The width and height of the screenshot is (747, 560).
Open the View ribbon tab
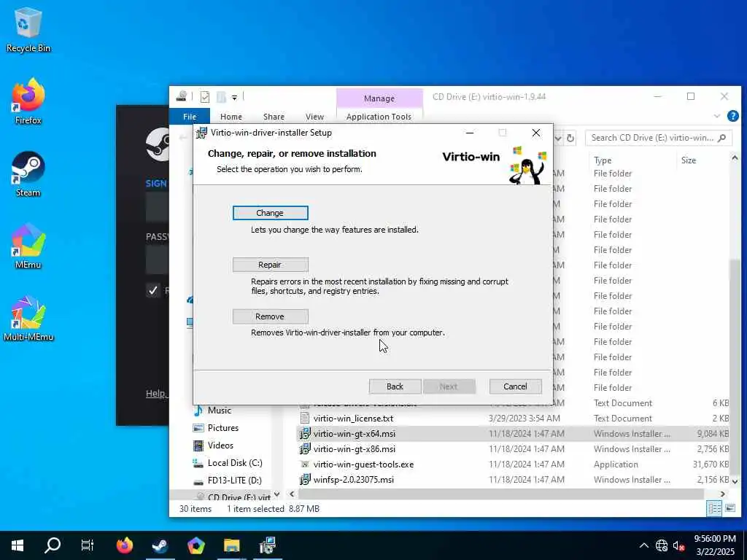click(x=315, y=117)
